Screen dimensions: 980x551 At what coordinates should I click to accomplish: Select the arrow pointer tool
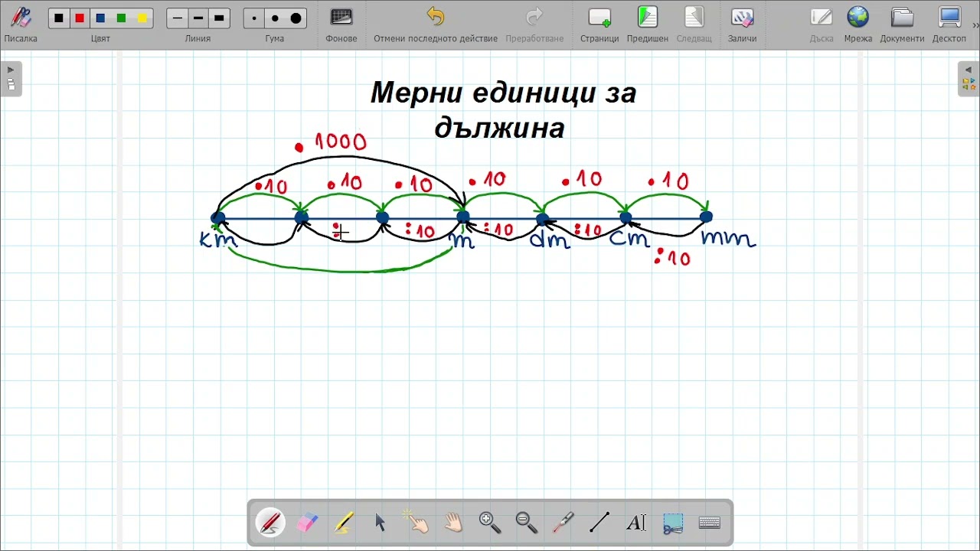coord(381,523)
